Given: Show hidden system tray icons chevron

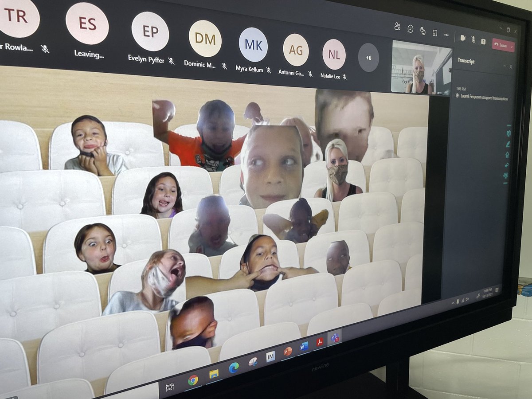Looking at the screenshot, I should pyautogui.click(x=453, y=303).
